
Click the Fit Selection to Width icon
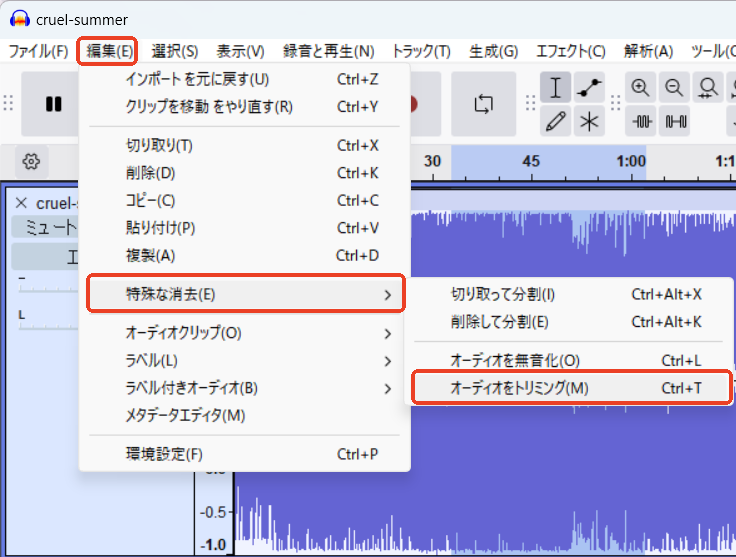pos(709,88)
